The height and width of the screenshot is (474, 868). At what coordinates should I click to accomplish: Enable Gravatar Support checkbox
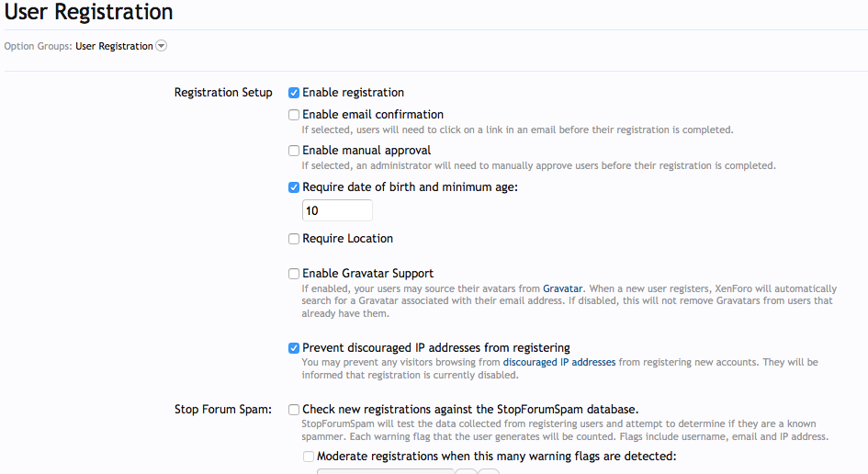tap(294, 274)
